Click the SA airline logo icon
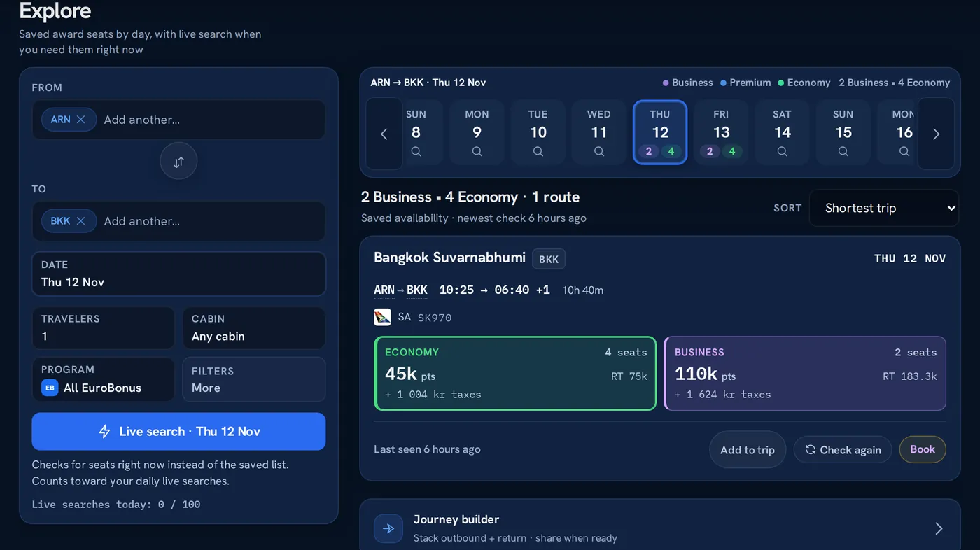This screenshot has width=980, height=550. (x=382, y=317)
